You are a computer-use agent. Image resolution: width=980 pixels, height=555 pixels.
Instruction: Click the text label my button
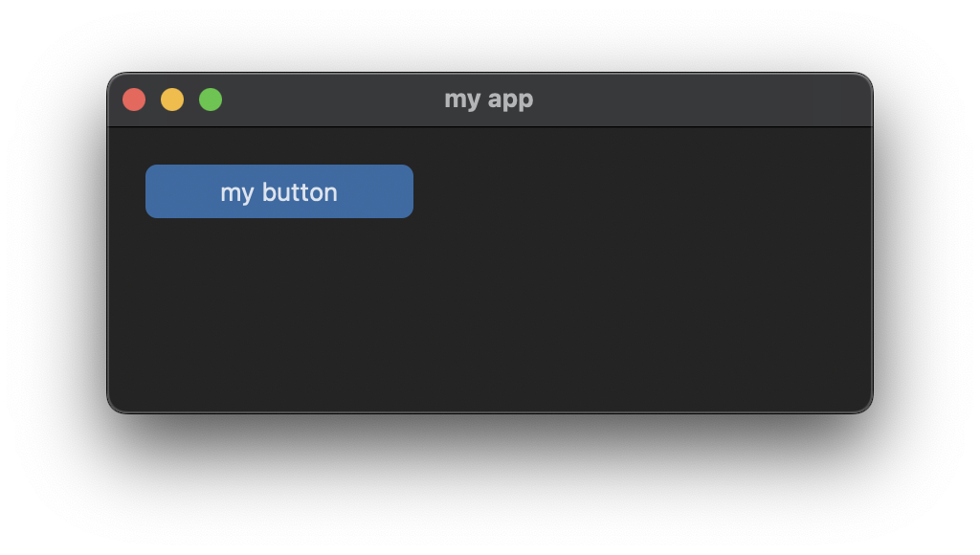(x=278, y=191)
